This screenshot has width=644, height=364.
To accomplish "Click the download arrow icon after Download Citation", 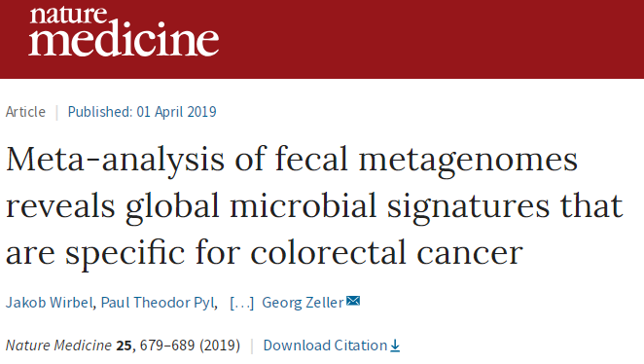I will (395, 346).
